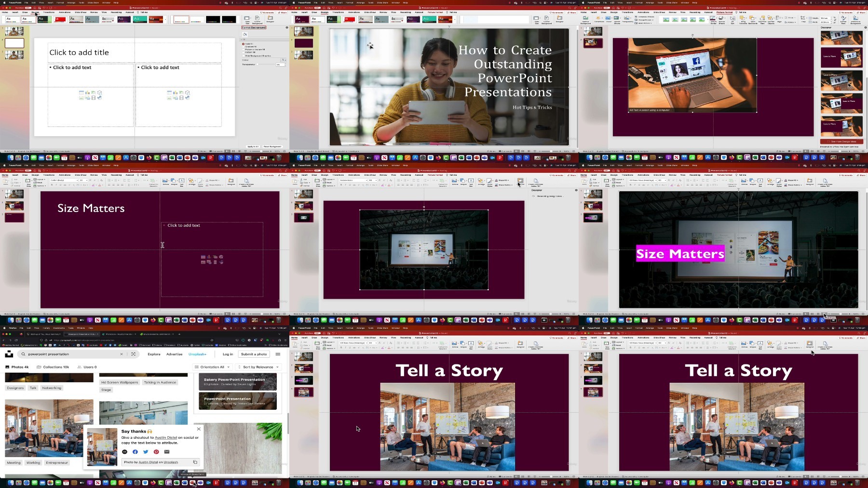Open the Bookmarks menu in Firefox's menu bar
This screenshot has width=868, height=488.
pyautogui.click(x=59, y=328)
